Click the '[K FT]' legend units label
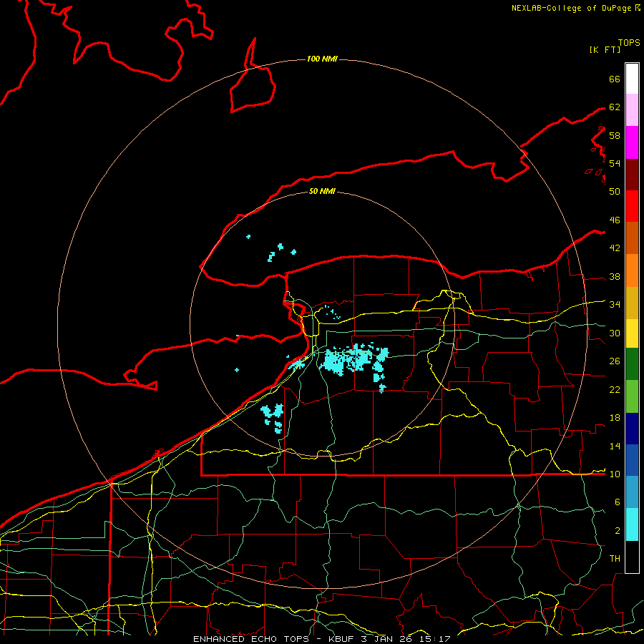This screenshot has height=644, width=644. coord(605,49)
